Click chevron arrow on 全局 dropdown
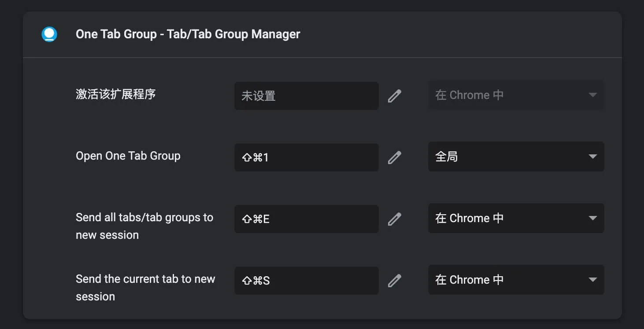 [594, 157]
